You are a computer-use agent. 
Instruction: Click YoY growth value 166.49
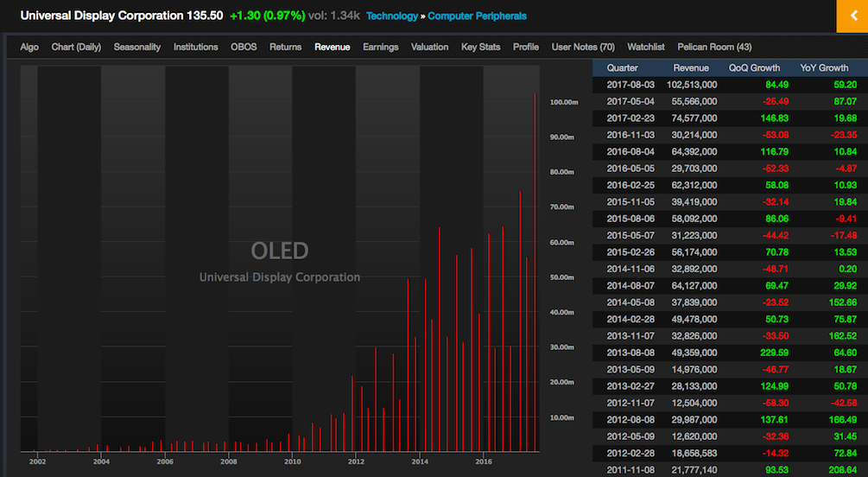[x=843, y=419]
